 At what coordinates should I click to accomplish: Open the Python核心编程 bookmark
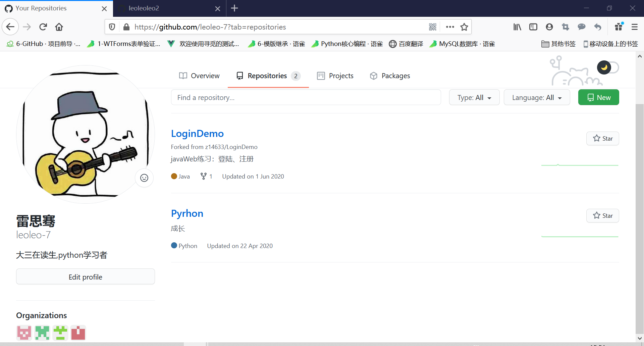click(347, 44)
